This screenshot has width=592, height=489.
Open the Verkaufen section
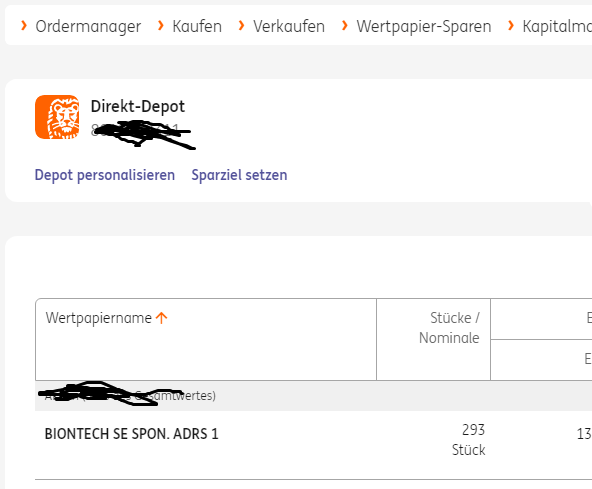pos(289,26)
